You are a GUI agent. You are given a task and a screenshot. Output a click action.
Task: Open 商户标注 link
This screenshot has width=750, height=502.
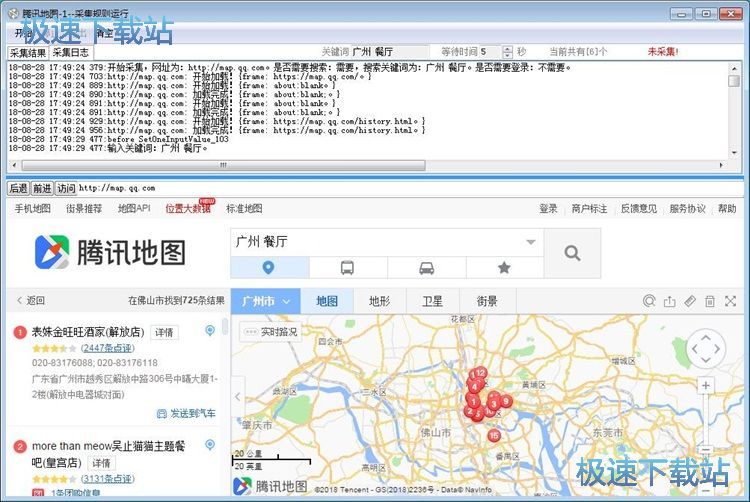589,209
